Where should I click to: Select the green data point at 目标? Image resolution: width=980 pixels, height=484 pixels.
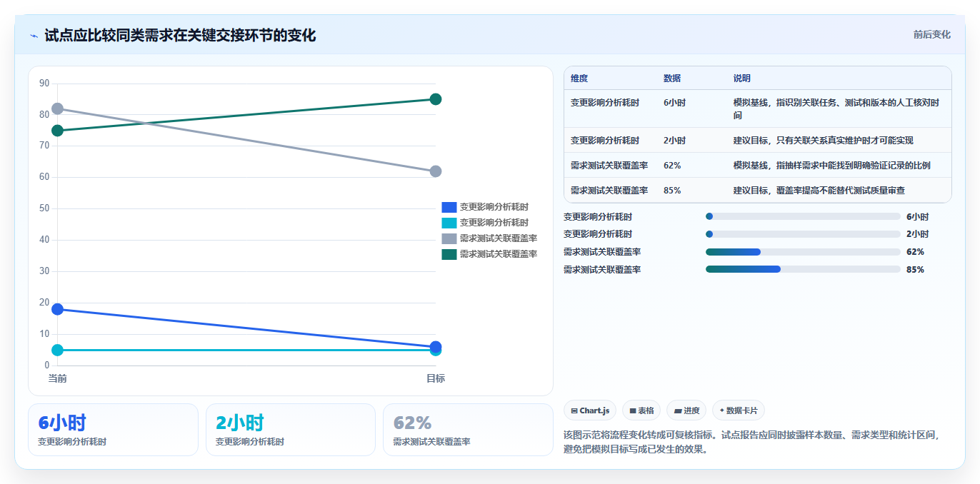(x=436, y=99)
